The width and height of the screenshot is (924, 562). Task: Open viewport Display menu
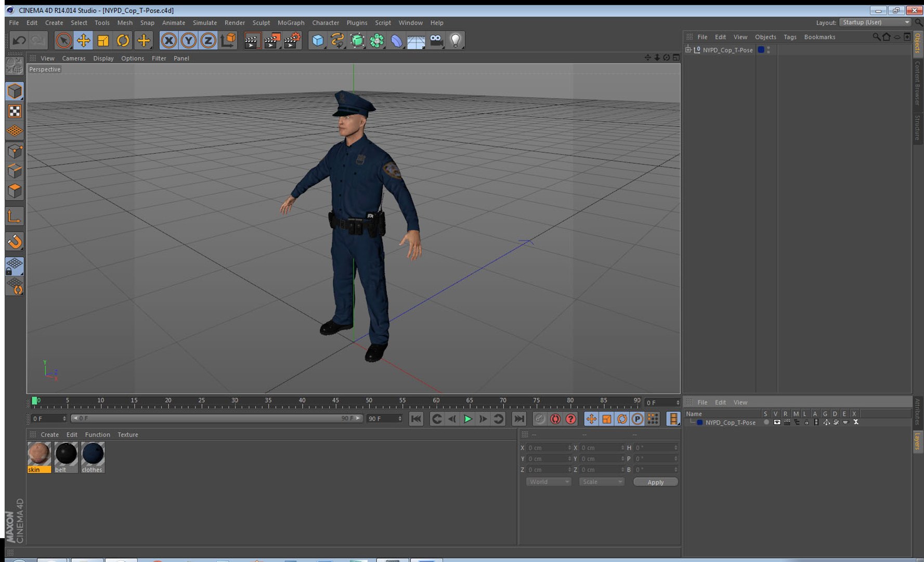pyautogui.click(x=103, y=58)
